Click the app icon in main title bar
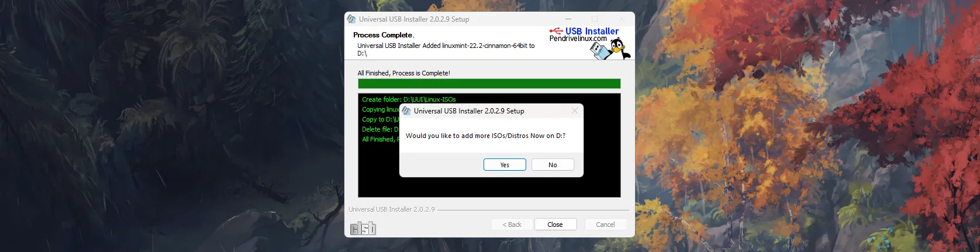Image resolution: width=980 pixels, height=252 pixels. [351, 19]
